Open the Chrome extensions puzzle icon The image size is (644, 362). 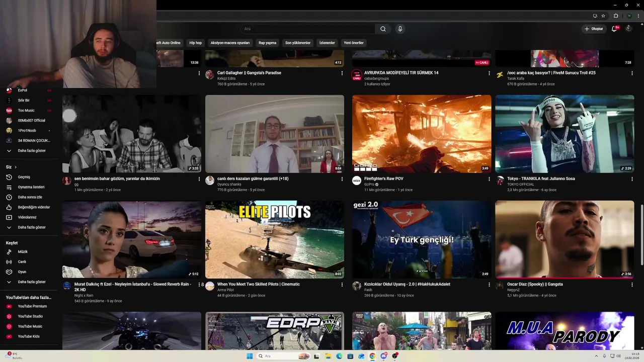coord(616,16)
